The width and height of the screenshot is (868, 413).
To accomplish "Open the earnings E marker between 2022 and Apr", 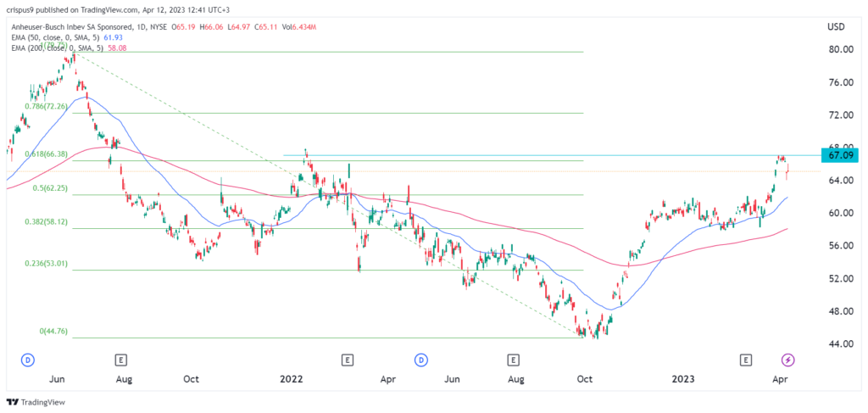I will coord(347,360).
